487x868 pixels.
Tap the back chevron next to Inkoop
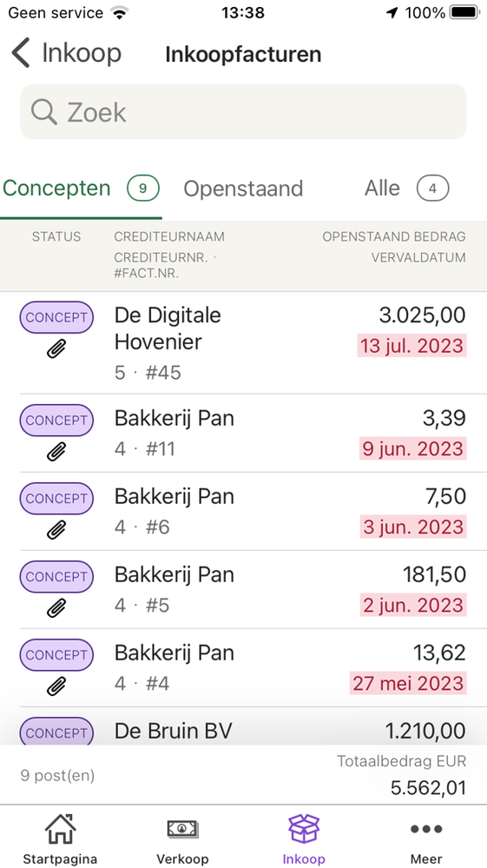coord(21,54)
